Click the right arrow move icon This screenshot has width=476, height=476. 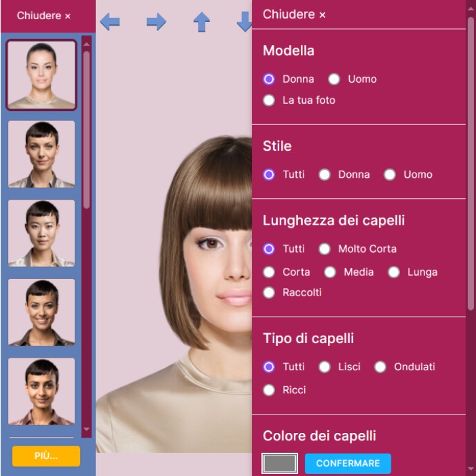pos(156,22)
